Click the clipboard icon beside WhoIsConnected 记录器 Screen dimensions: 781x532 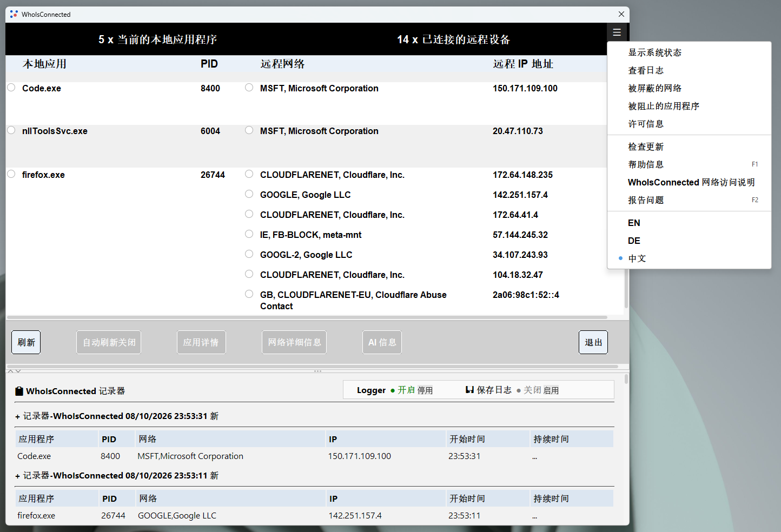click(x=19, y=391)
